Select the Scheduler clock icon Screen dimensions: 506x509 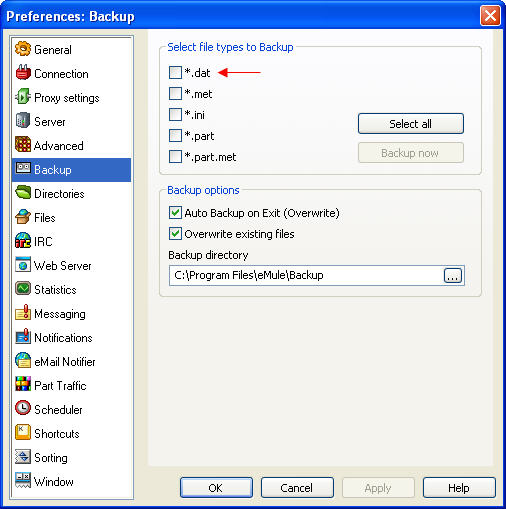(23, 409)
